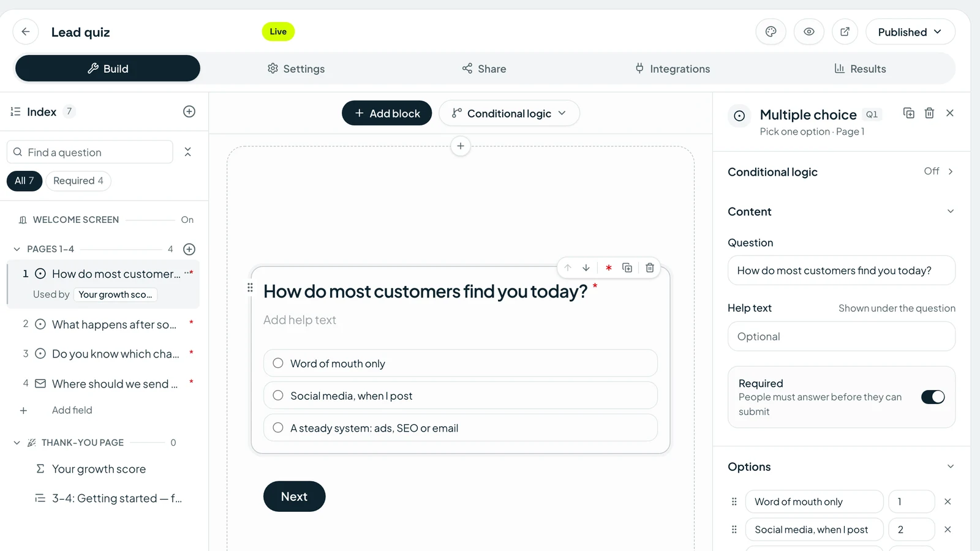Select the Word of mouth only radio
This screenshot has width=980, height=551.
[278, 363]
